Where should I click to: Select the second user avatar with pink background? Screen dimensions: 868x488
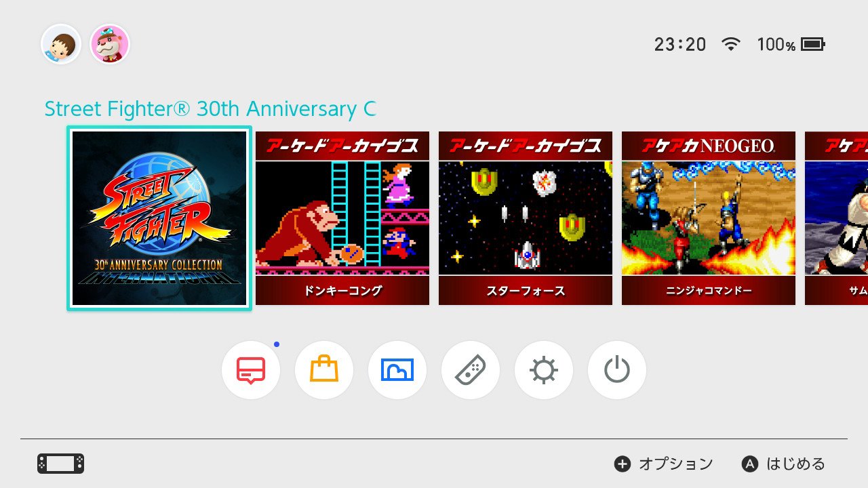coord(110,45)
